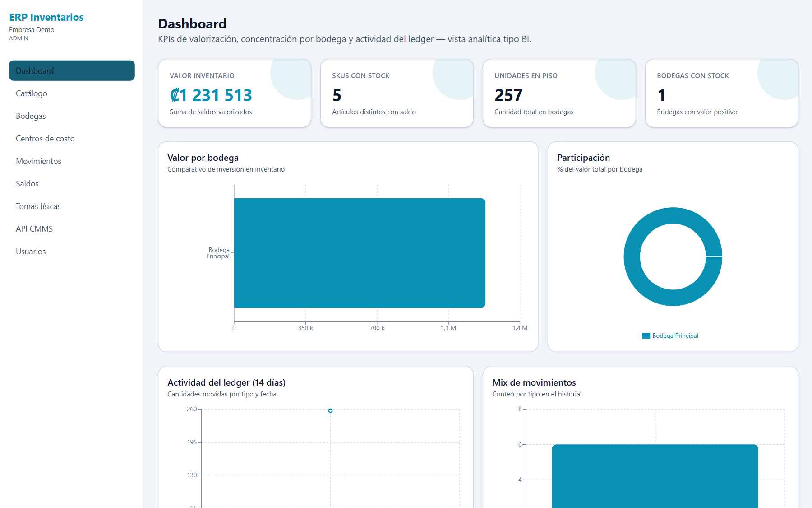This screenshot has width=812, height=508.
Task: Click the 257 units value
Action: [508, 95]
